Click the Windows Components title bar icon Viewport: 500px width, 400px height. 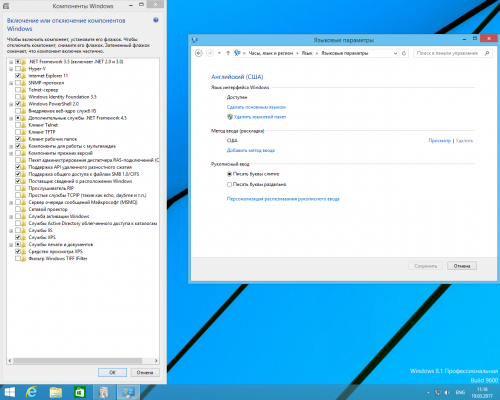pyautogui.click(x=6, y=6)
